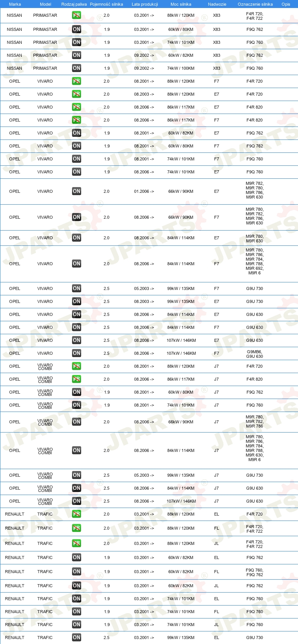Select '05.2003 ->' date in Opel Vivaro F7 row
This screenshot has height=644, width=298.
144,288
